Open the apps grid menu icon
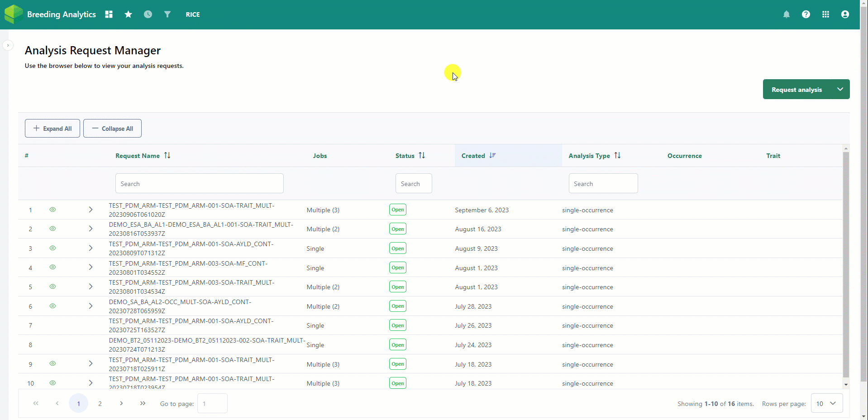 point(825,14)
